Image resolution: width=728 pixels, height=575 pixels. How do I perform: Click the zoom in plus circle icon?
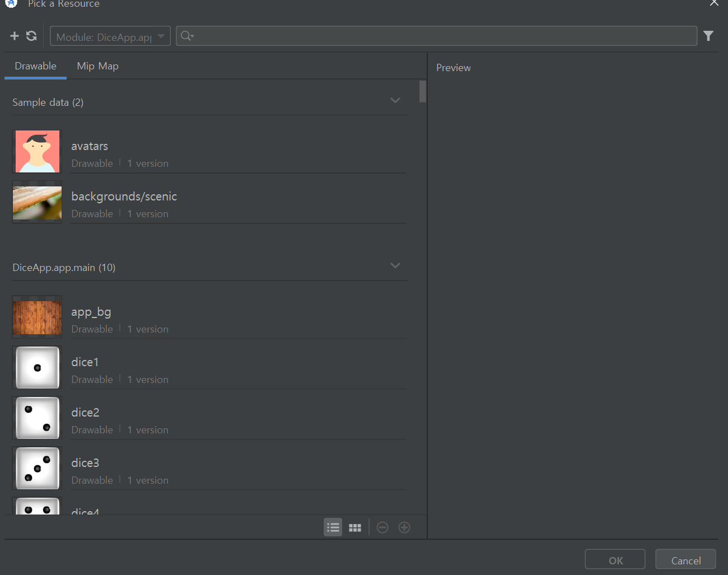404,527
